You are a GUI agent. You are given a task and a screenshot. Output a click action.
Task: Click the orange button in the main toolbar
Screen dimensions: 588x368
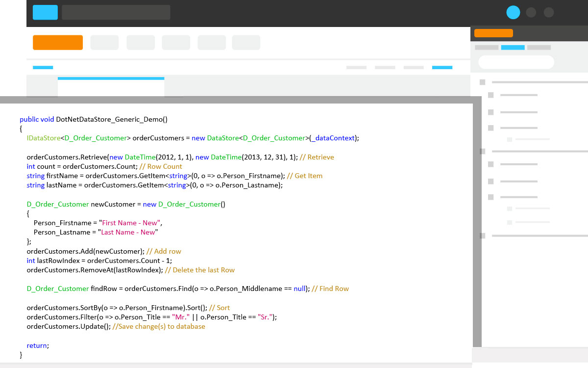58,43
